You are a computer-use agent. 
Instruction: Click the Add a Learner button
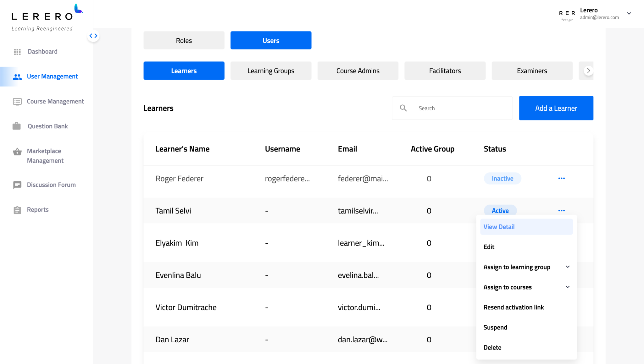(x=556, y=108)
